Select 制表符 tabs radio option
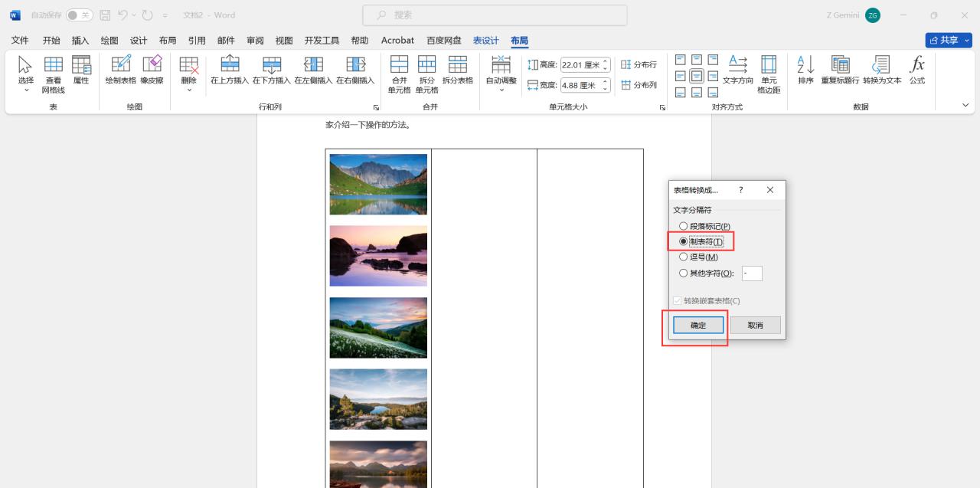The image size is (980, 488). coord(684,241)
